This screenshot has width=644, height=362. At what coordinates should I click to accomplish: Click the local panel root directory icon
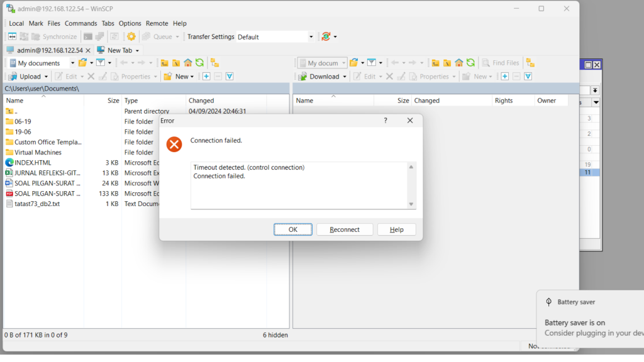click(176, 63)
